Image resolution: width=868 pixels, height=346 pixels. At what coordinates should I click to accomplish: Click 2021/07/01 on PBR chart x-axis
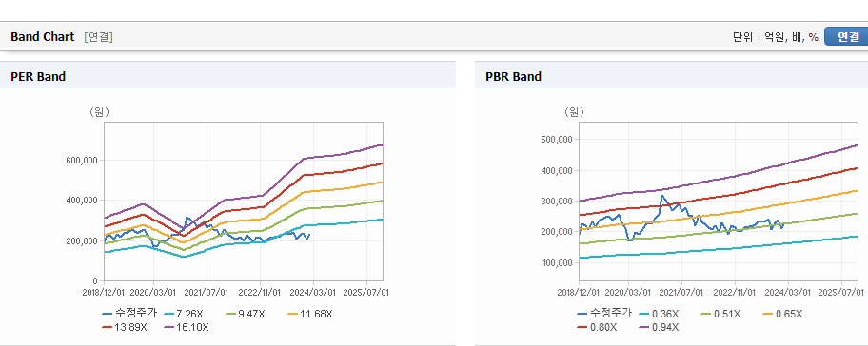point(682,293)
